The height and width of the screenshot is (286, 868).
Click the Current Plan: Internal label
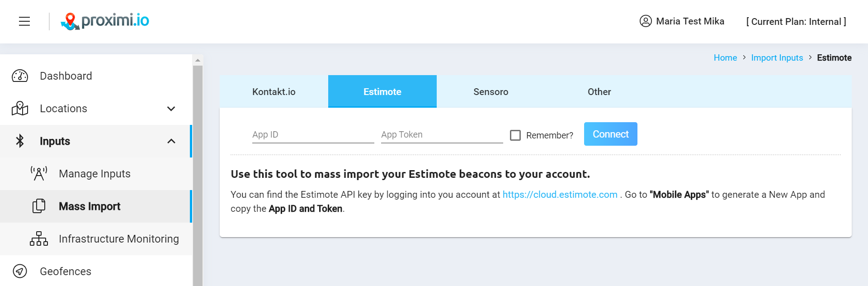pos(796,22)
